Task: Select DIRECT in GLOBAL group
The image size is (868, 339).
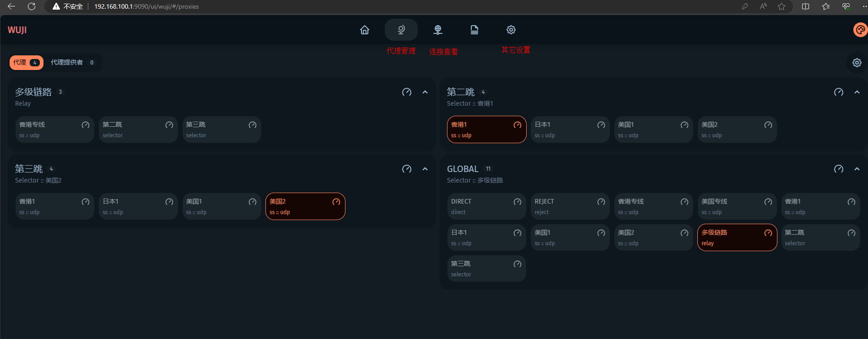Action: coord(480,206)
